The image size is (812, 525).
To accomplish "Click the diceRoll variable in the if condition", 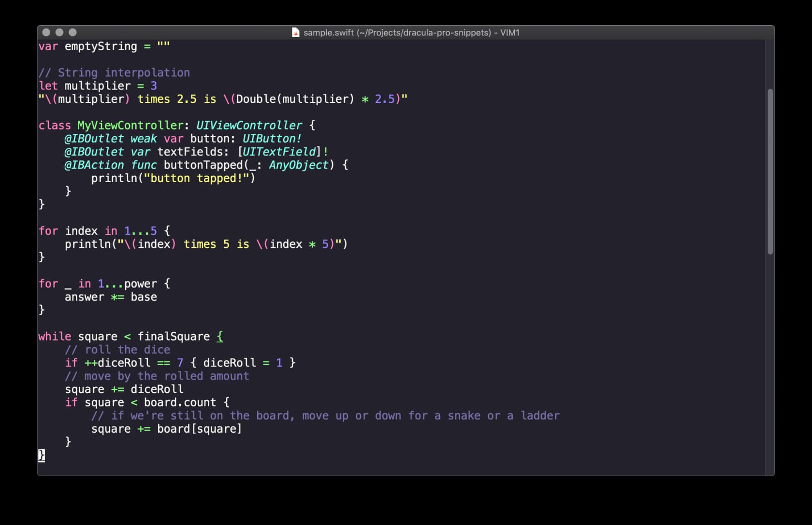I will click(x=126, y=362).
